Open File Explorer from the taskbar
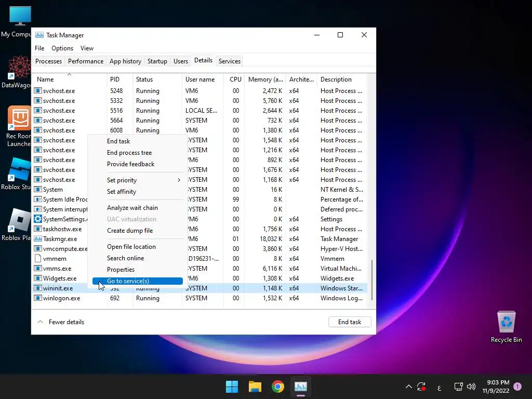Image resolution: width=532 pixels, height=399 pixels. (255, 387)
